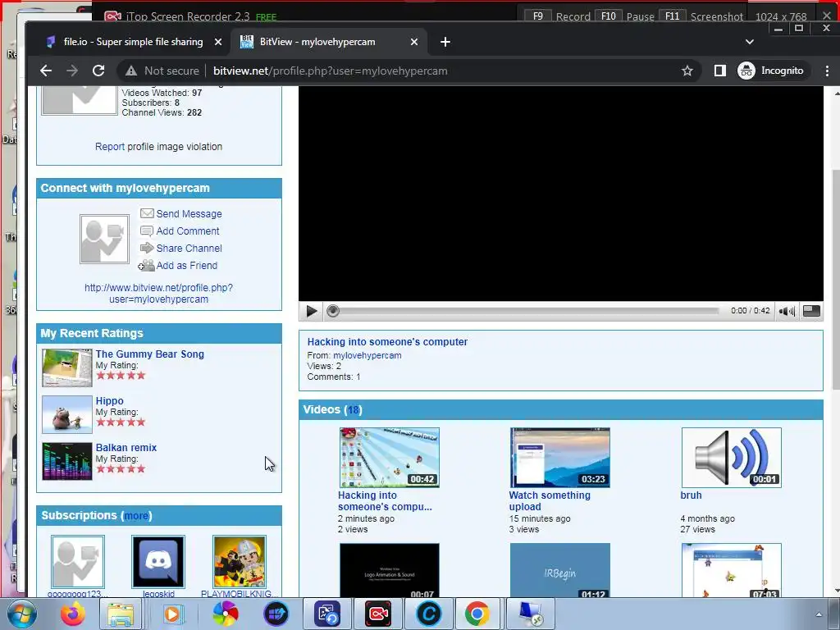This screenshot has width=840, height=630.
Task: Click more link in Subscriptions header
Action: pyautogui.click(x=136, y=516)
